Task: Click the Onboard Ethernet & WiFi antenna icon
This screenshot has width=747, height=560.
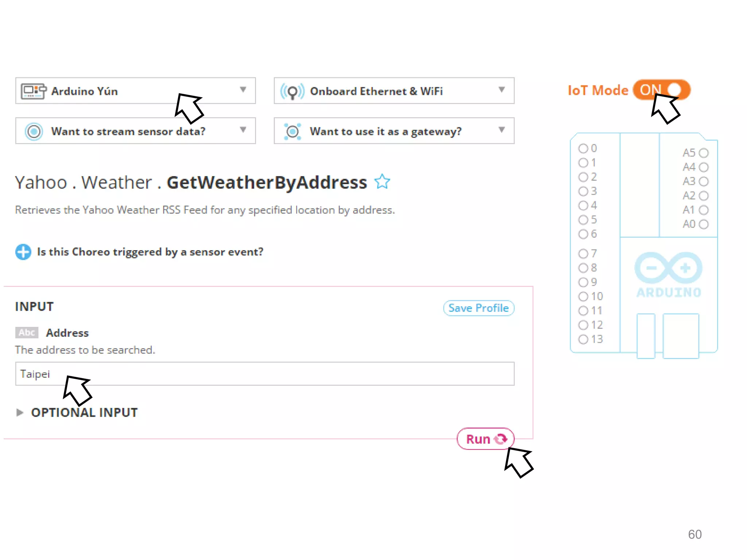Action: pos(292,91)
